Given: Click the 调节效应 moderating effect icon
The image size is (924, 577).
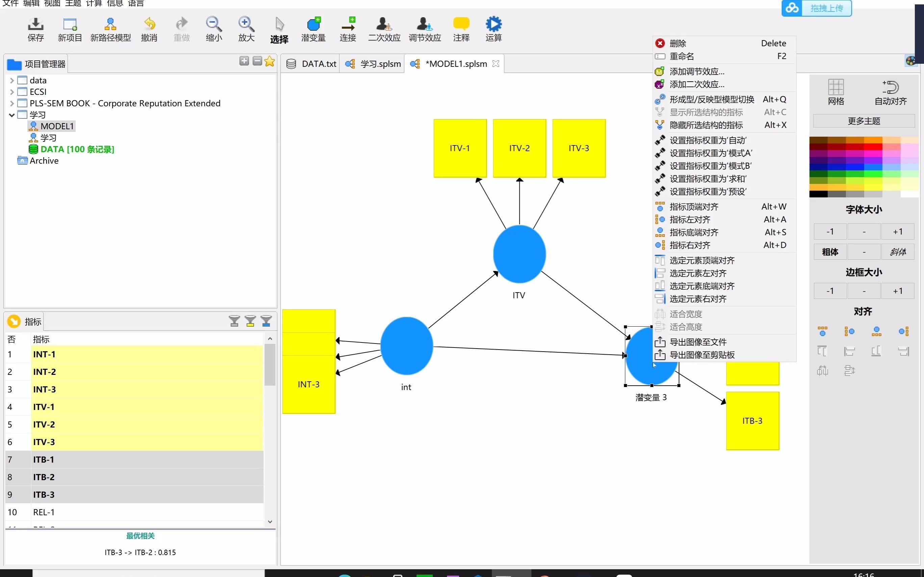Looking at the screenshot, I should (x=424, y=24).
